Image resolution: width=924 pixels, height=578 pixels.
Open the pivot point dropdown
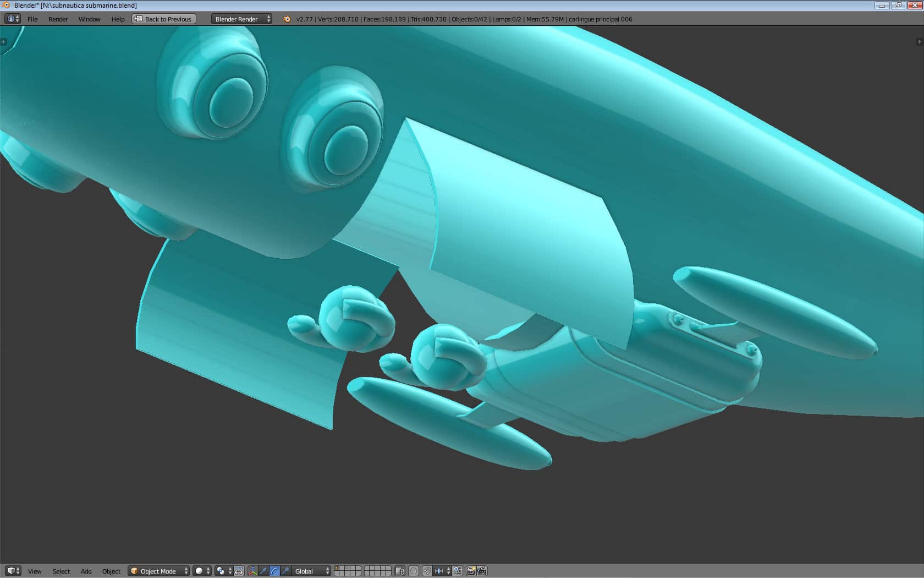coord(224,571)
